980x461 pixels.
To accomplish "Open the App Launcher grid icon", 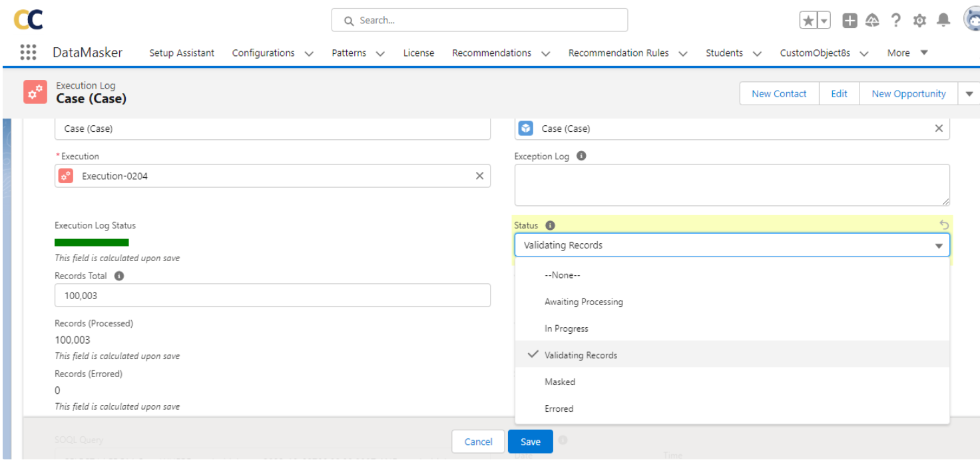I will click(28, 53).
